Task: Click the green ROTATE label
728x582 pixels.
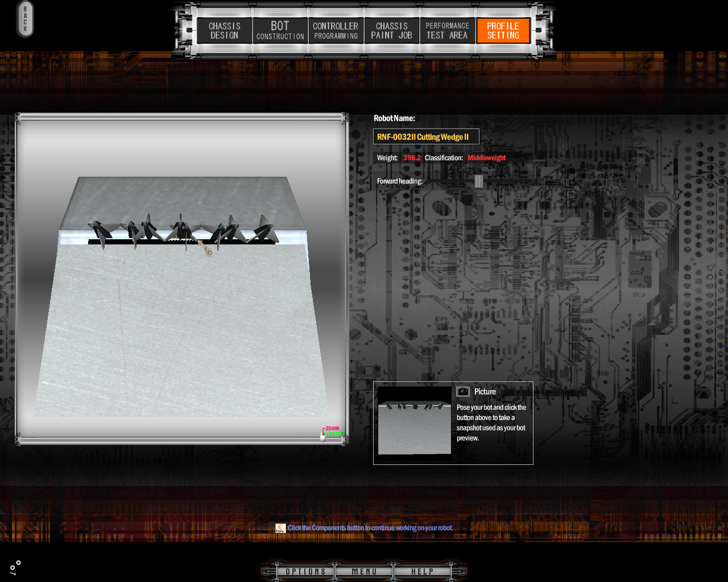Action: pos(337,434)
